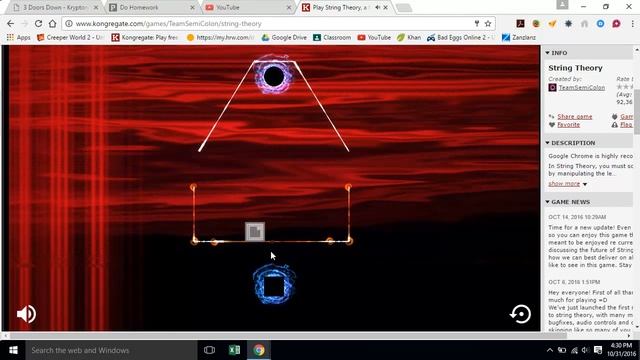The width and height of the screenshot is (640, 360).
Task: Click the gray house-shaped extension icon
Action: [584, 24]
